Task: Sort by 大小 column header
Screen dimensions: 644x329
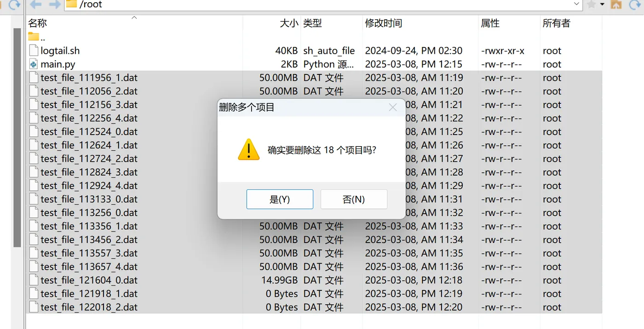Action: click(289, 23)
